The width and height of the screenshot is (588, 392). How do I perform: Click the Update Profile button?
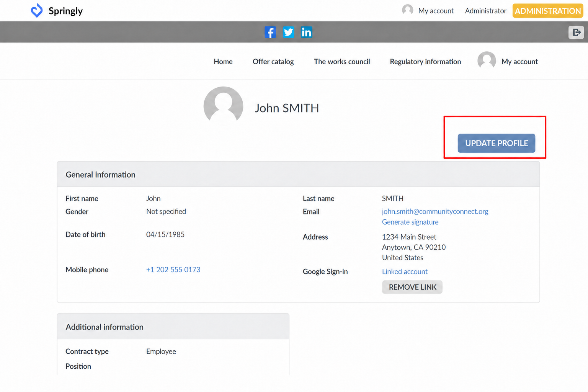[497, 143]
